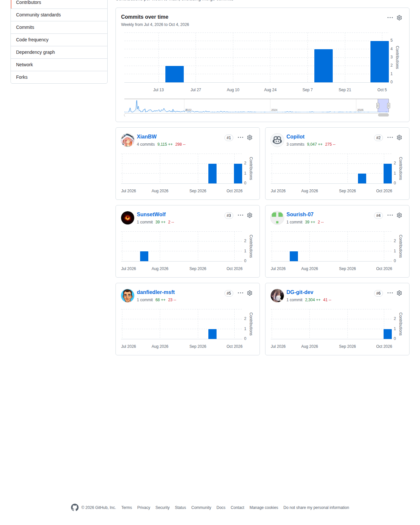420x525 pixels.
Task: Open the gear settings on SunsetWolf card
Action: pos(250,215)
